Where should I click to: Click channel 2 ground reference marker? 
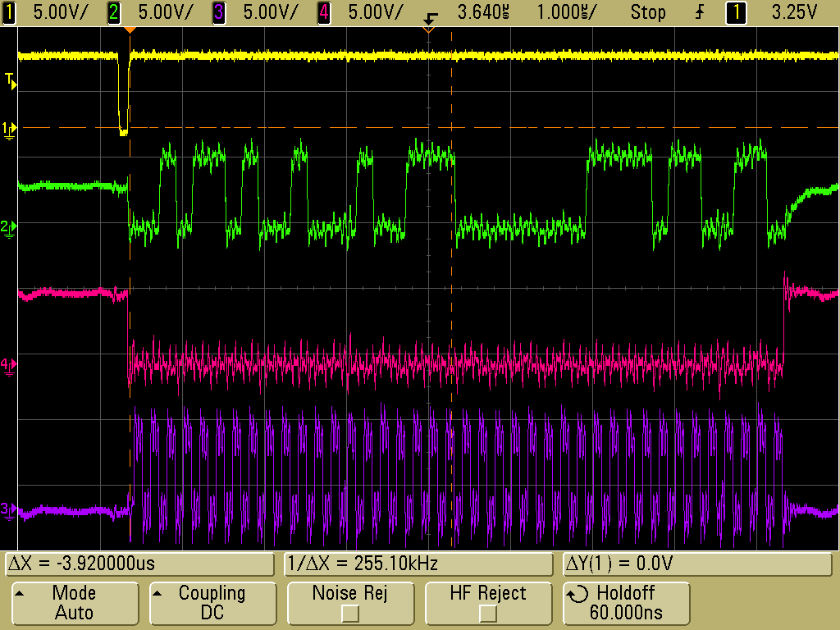[x=8, y=228]
